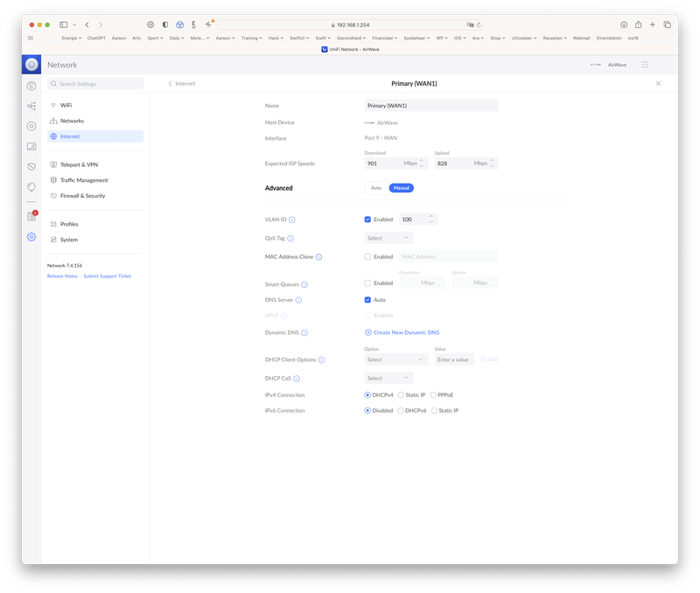Open WiFi settings
Viewport: 700px width, 593px height.
click(95, 105)
